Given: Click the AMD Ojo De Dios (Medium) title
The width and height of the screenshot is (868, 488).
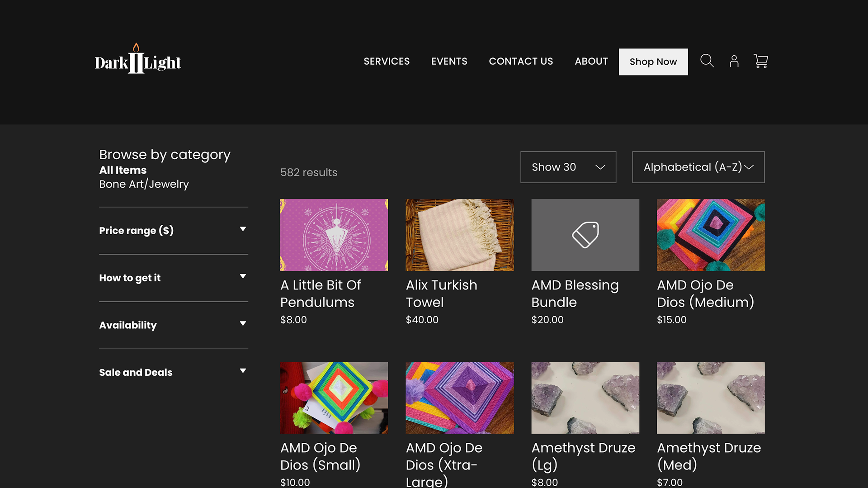Looking at the screenshot, I should click(x=705, y=294).
